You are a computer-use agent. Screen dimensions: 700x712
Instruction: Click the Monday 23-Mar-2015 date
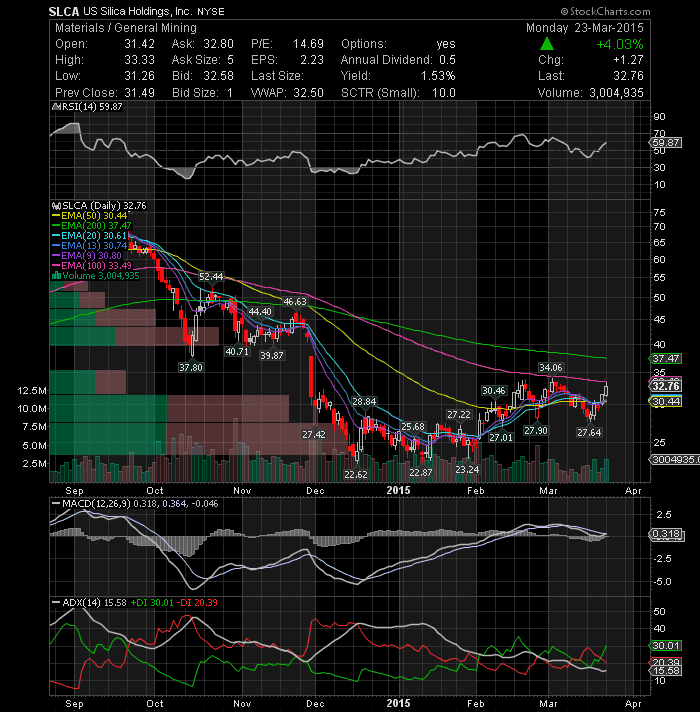point(585,28)
